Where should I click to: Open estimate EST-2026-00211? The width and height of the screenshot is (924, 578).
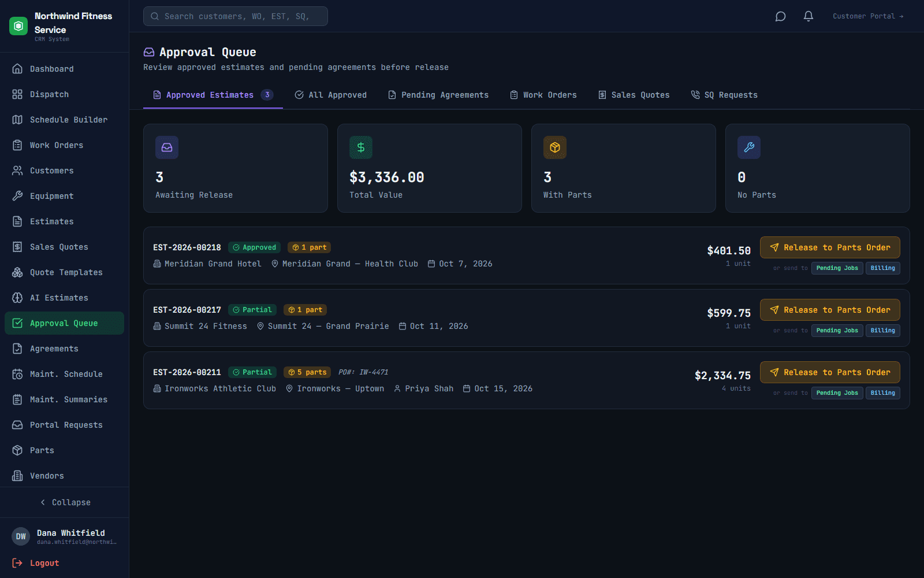[187, 372]
